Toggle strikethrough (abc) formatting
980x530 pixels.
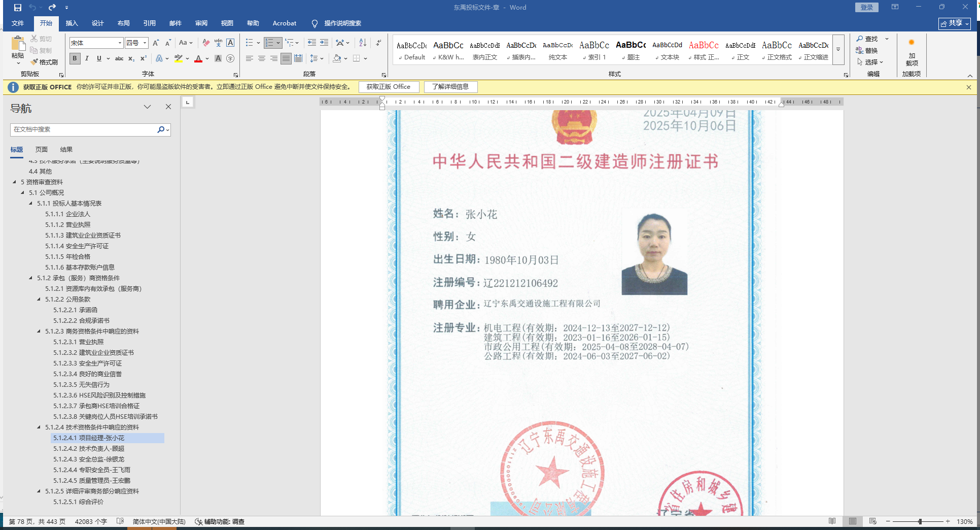[119, 58]
